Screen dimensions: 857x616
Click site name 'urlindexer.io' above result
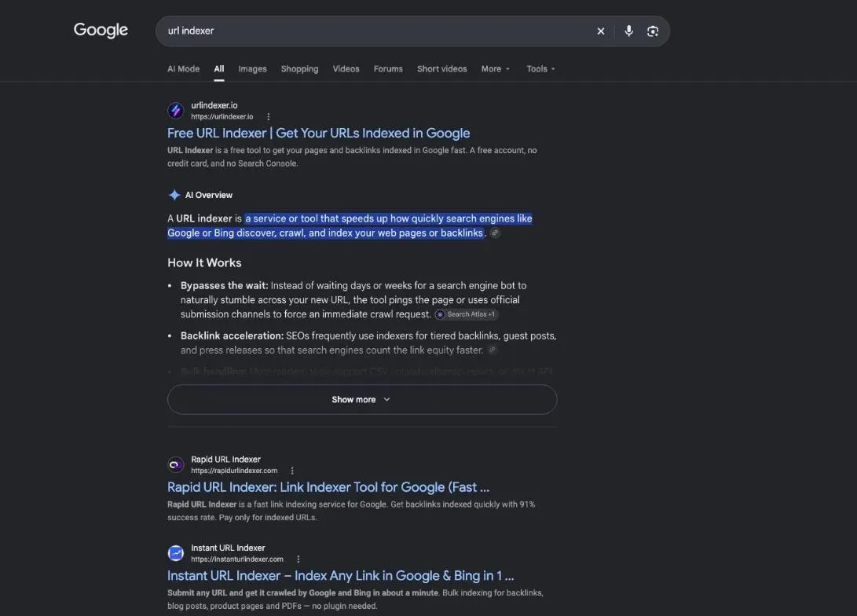[x=214, y=105]
